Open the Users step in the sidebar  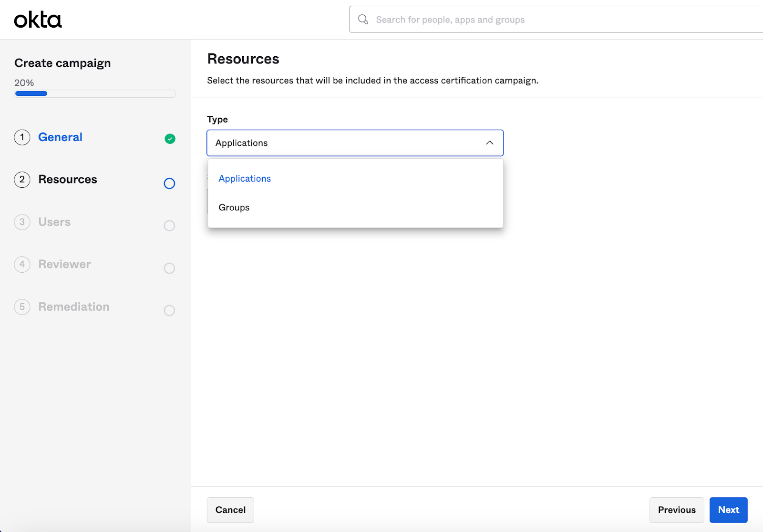(54, 222)
